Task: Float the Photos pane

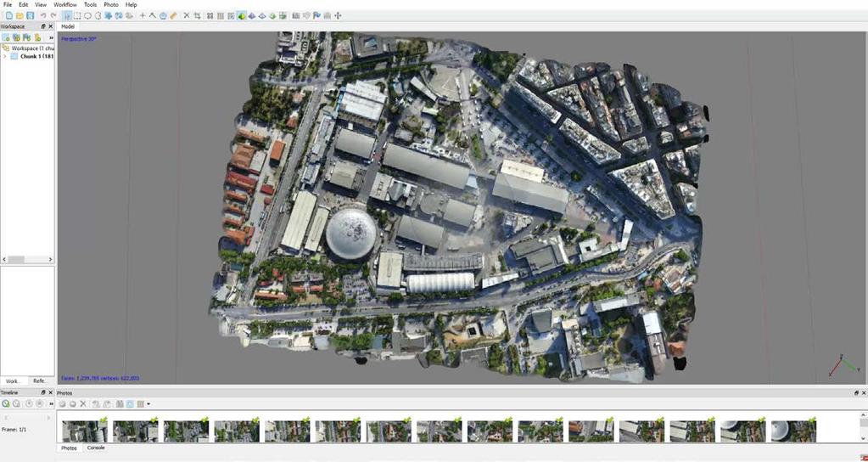Action: [x=856, y=392]
